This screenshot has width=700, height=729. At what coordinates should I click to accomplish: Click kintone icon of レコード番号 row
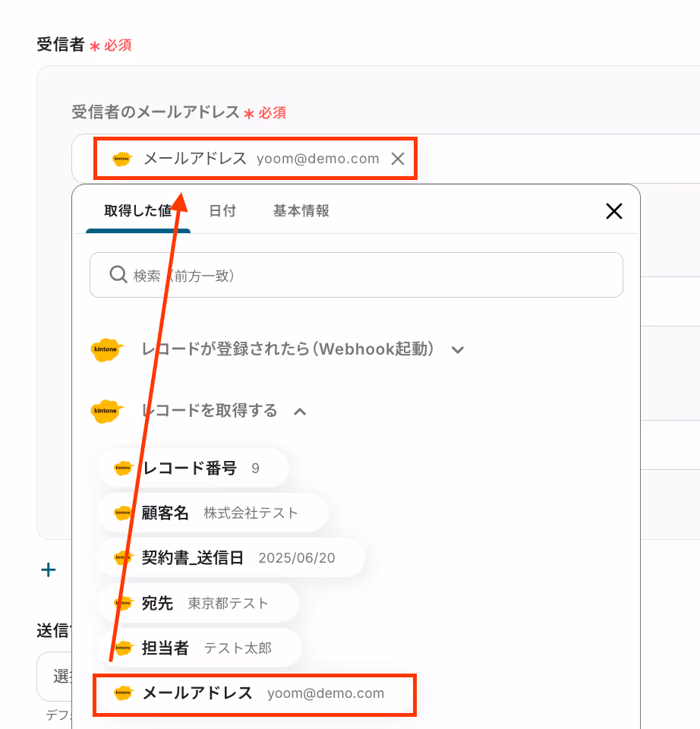(123, 468)
